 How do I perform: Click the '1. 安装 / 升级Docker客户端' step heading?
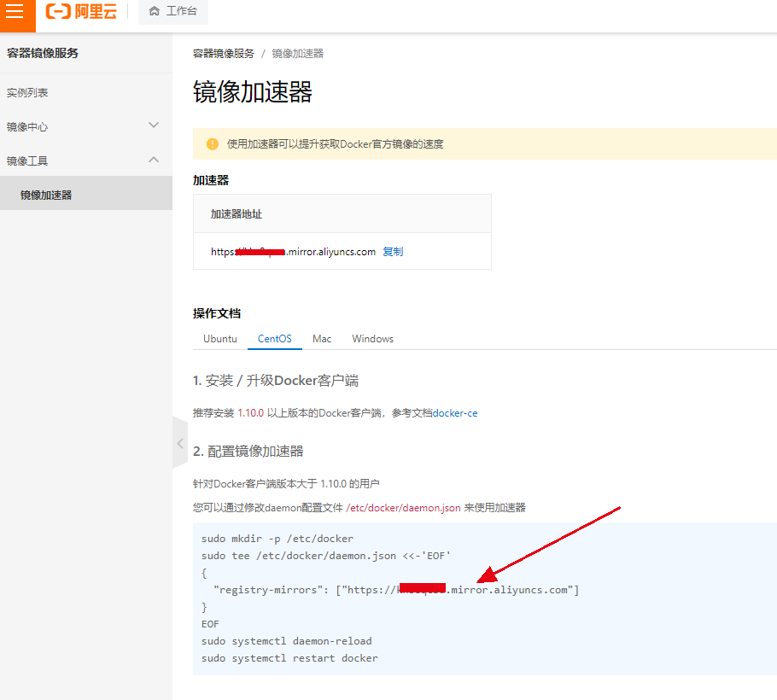click(276, 381)
